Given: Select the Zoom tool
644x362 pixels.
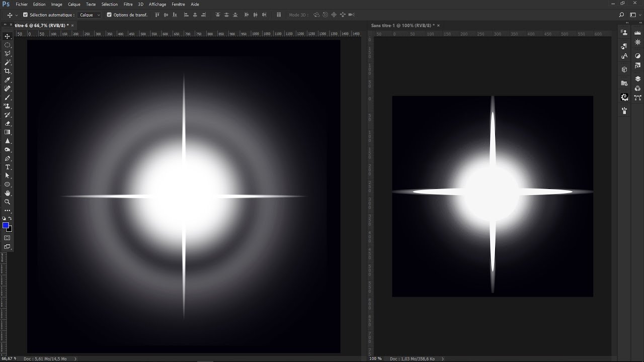Looking at the screenshot, I should click(8, 202).
